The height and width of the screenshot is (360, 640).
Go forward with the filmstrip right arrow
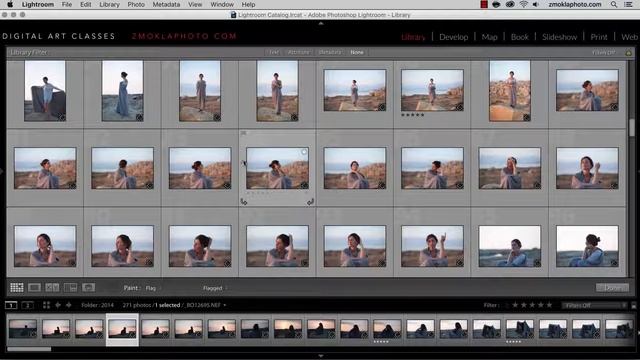(x=68, y=305)
